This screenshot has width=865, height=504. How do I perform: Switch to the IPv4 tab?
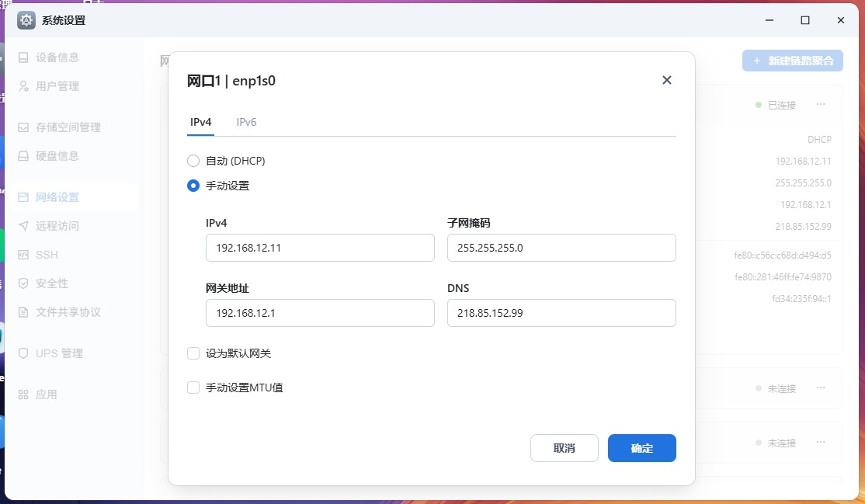(201, 122)
